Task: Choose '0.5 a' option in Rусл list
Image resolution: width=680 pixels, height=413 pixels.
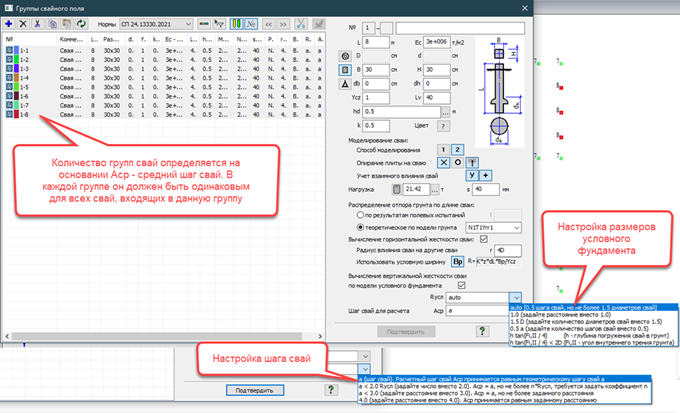Action: (x=593, y=328)
